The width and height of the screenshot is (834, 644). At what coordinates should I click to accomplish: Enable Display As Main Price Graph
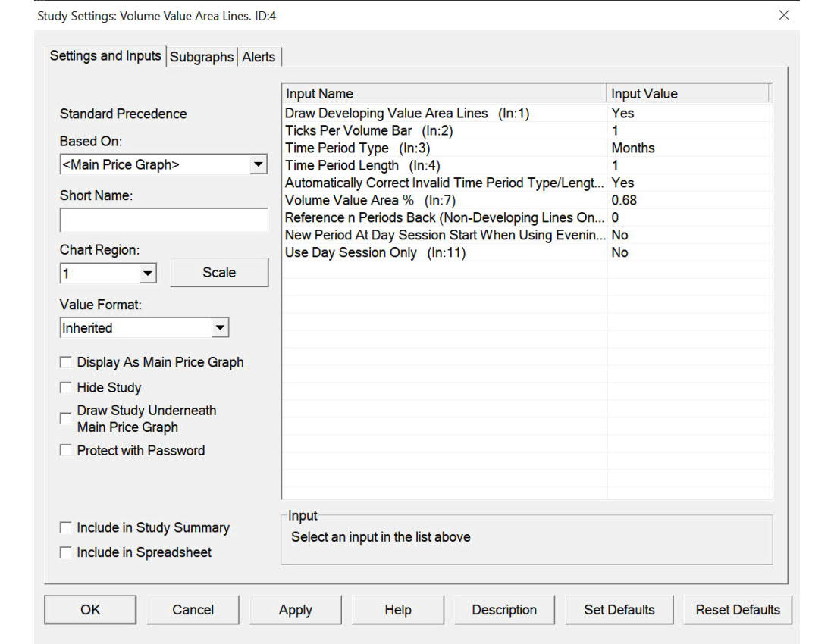click(x=66, y=363)
